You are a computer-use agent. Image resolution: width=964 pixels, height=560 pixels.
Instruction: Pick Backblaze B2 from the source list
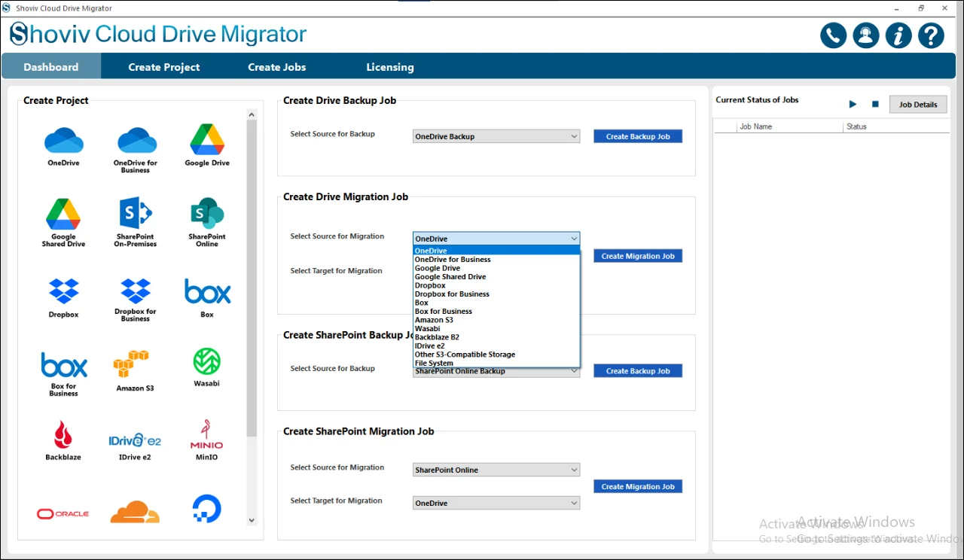click(x=496, y=337)
